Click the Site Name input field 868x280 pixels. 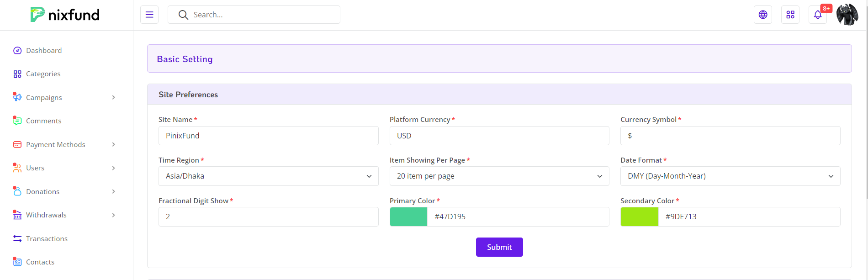268,136
